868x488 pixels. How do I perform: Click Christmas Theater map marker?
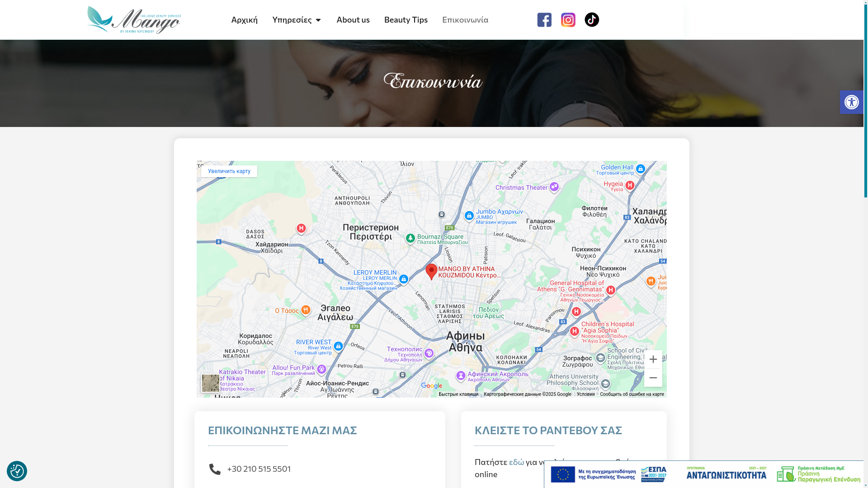[x=554, y=187]
